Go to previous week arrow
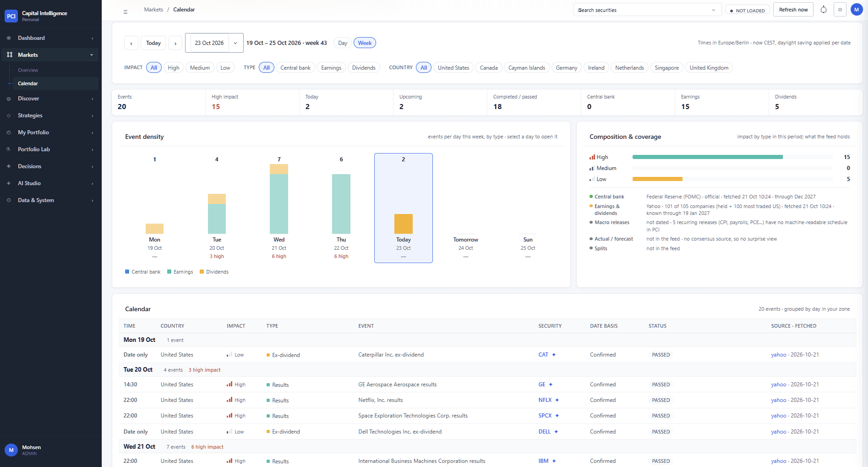This screenshot has width=868, height=467. pos(131,43)
